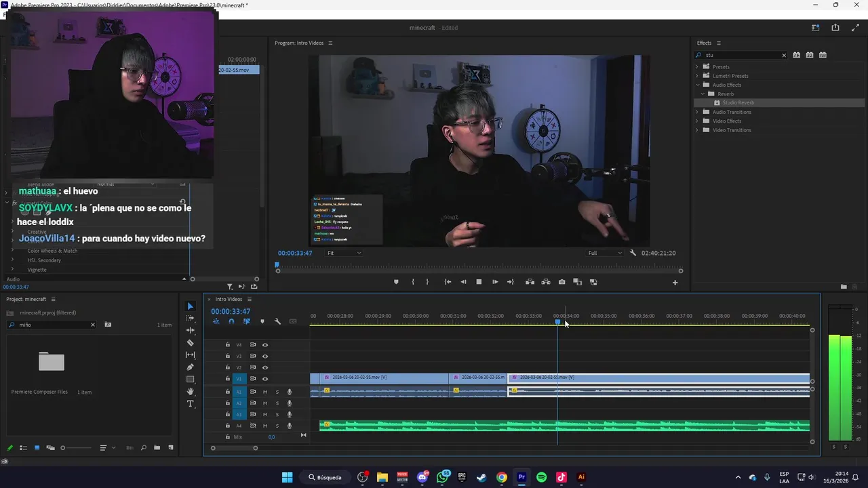Collapse the Audio Effects folder
Screen dimensions: 868x488
(697, 85)
